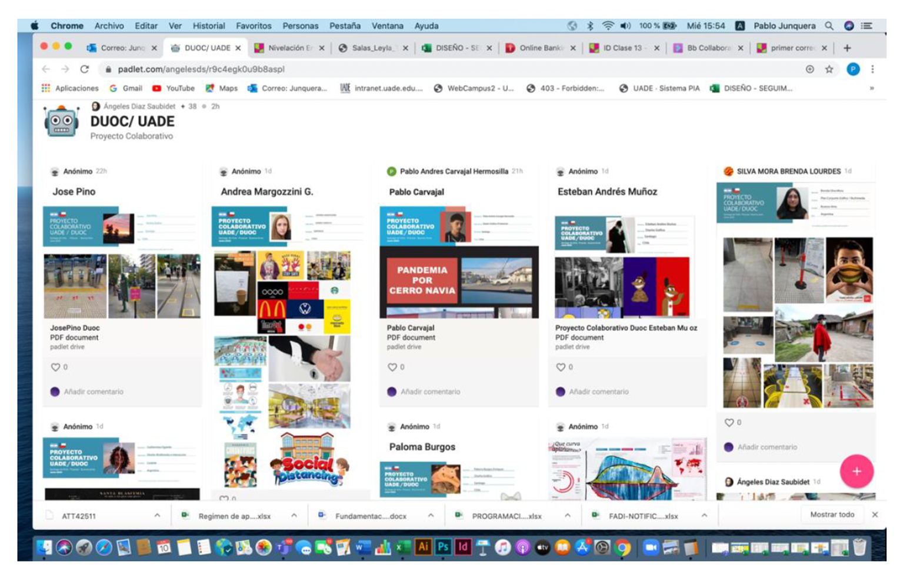Like the Jose Pino post heart icon
Viewport: 910px width, 588px height.
(55, 367)
